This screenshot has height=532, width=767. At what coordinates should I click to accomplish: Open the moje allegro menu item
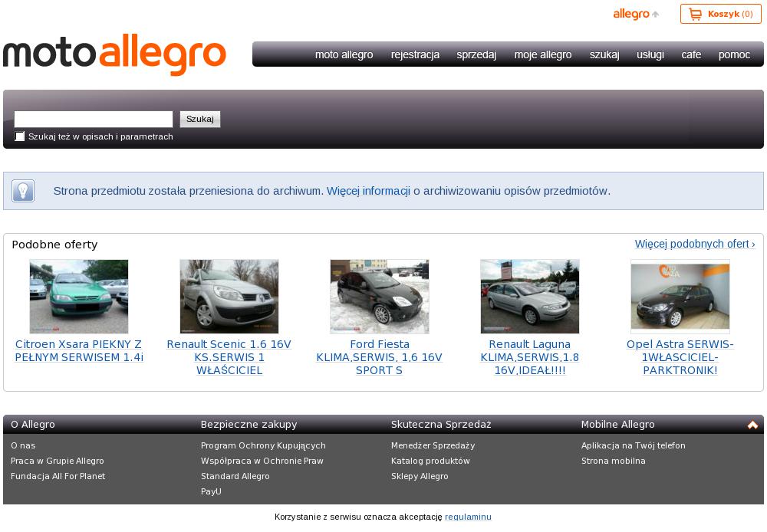pyautogui.click(x=543, y=54)
